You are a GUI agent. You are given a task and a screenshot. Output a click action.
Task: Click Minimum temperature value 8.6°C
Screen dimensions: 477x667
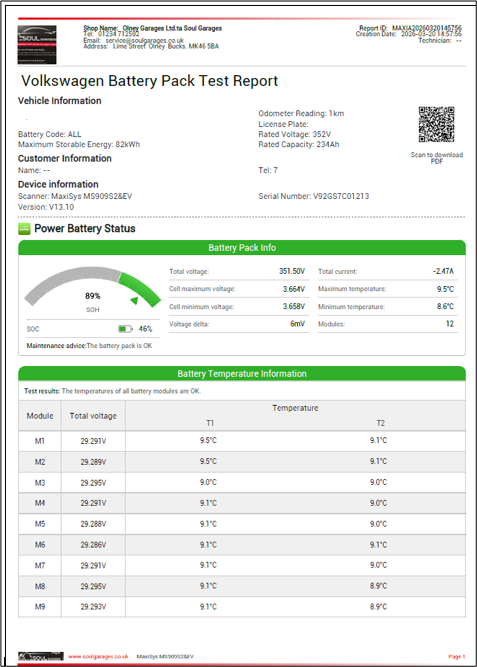point(445,306)
